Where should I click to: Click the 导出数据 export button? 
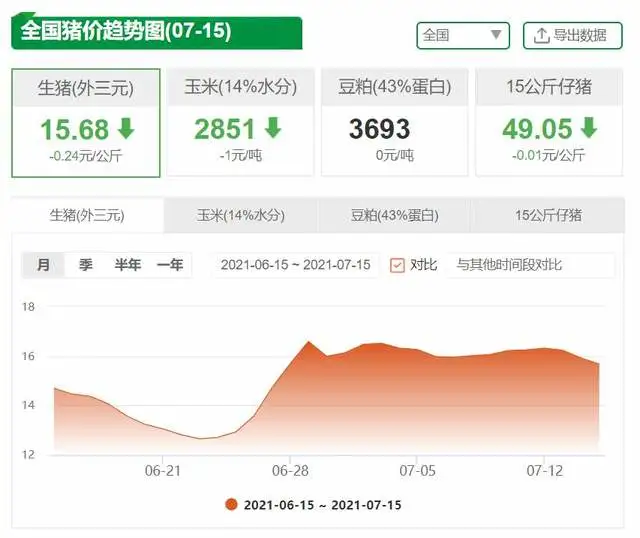click(x=573, y=36)
